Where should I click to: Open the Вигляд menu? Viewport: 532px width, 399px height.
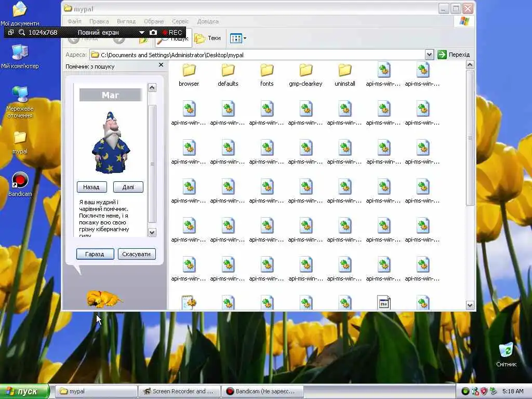pyautogui.click(x=126, y=21)
